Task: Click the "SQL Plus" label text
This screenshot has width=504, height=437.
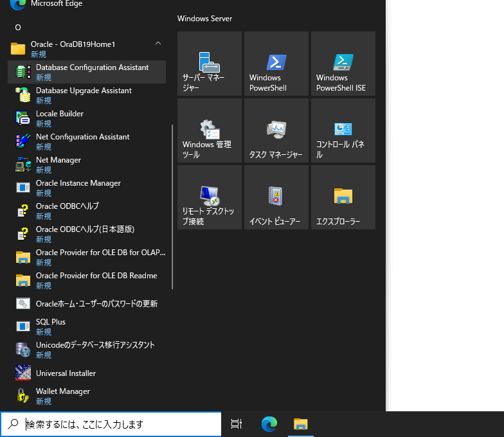Action: [x=51, y=322]
